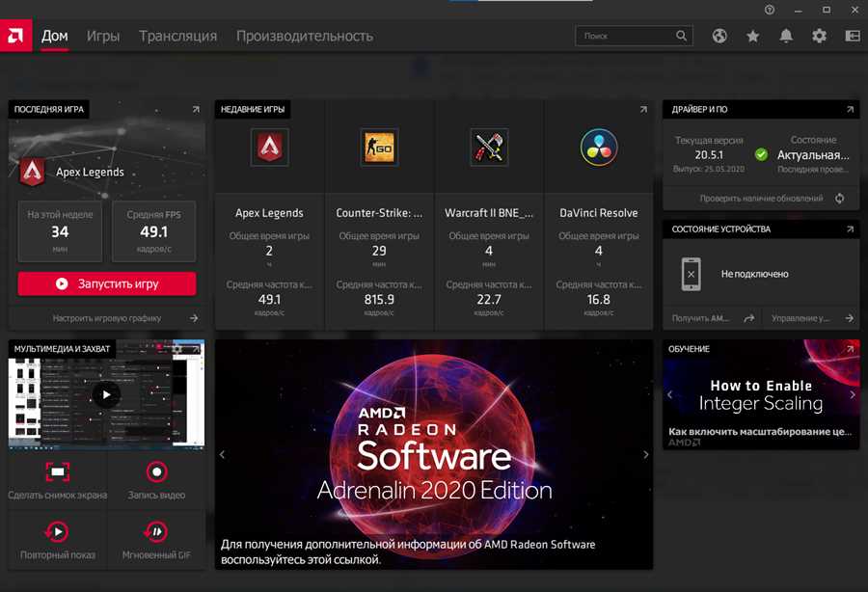Switch to the Игры tab
Screen dimensions: 868x592
pyautogui.click(x=103, y=36)
